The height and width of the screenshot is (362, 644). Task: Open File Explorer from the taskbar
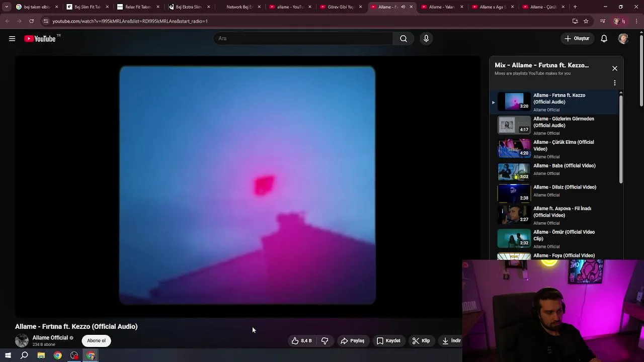pyautogui.click(x=41, y=355)
